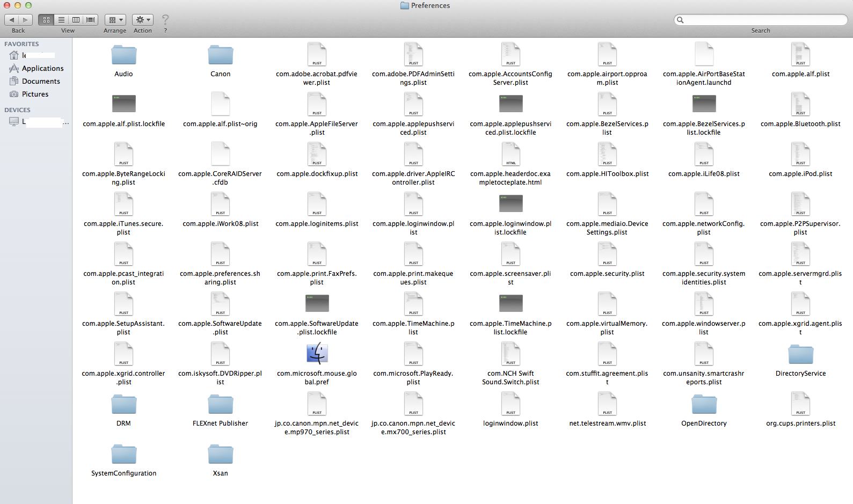Select the com.adobe.acrobat.pdfviewer.plist file icon
The width and height of the screenshot is (853, 504).
(x=317, y=54)
